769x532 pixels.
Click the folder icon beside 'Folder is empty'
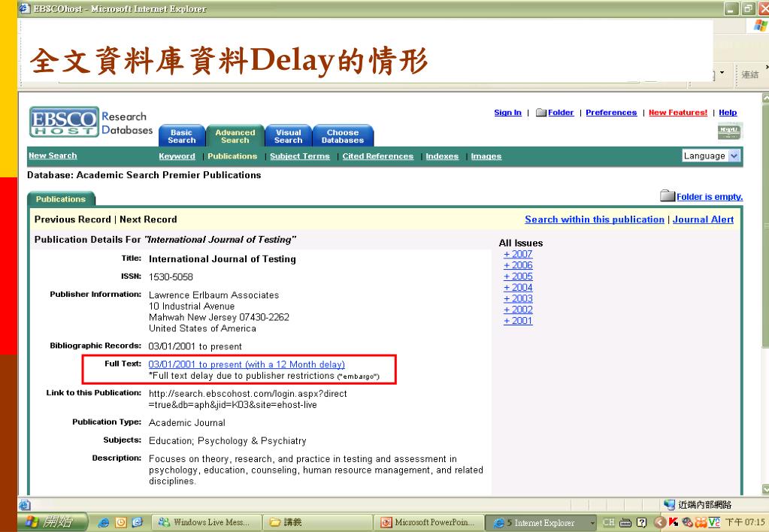668,195
